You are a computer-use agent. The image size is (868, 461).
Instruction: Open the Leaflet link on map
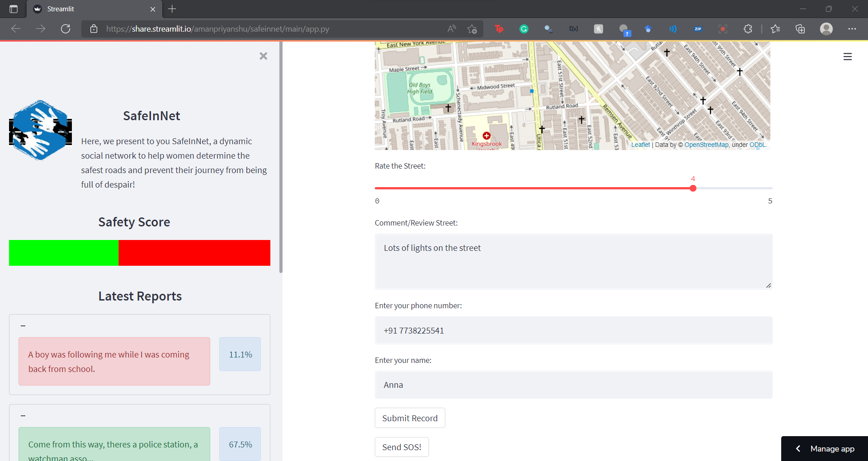[641, 145]
